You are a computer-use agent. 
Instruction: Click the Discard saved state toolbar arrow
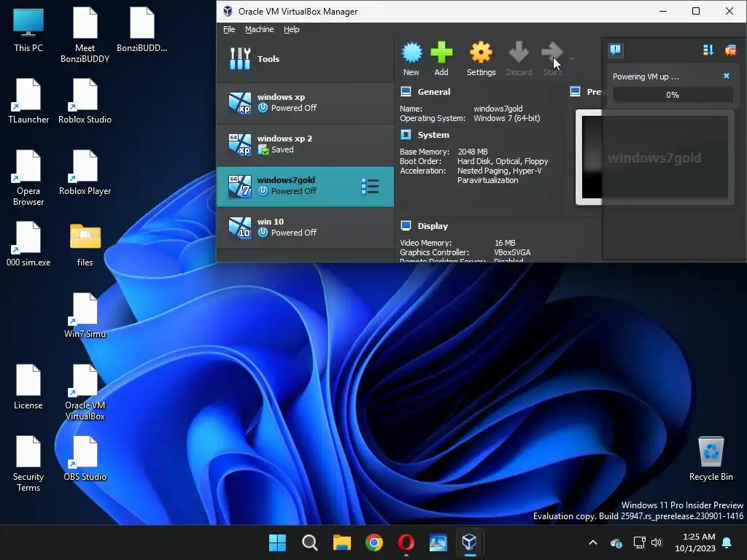click(519, 52)
